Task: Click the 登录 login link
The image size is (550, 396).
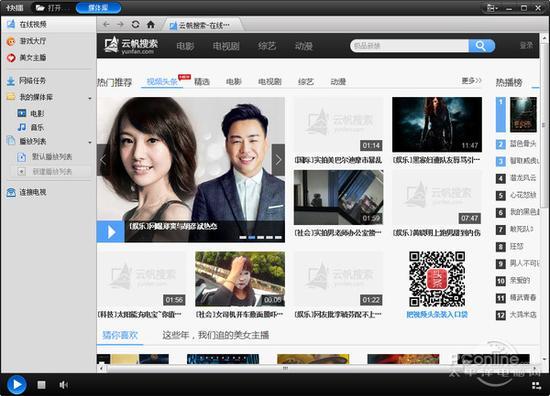Action: pyautogui.click(x=526, y=45)
